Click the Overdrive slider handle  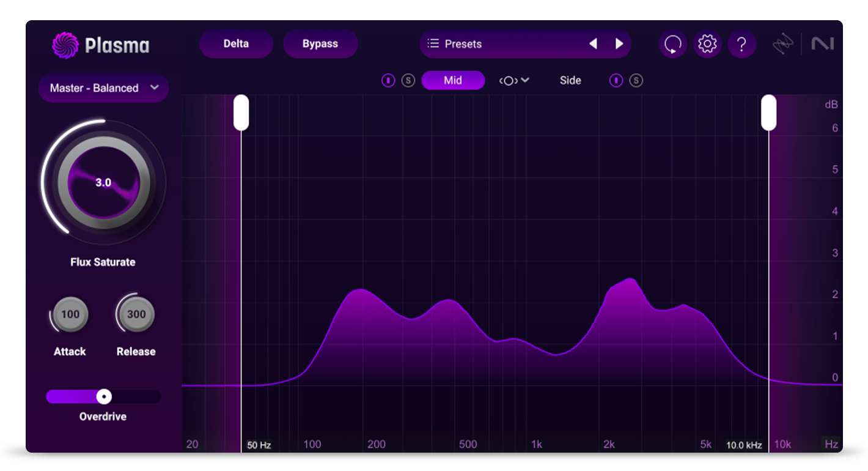coord(105,397)
